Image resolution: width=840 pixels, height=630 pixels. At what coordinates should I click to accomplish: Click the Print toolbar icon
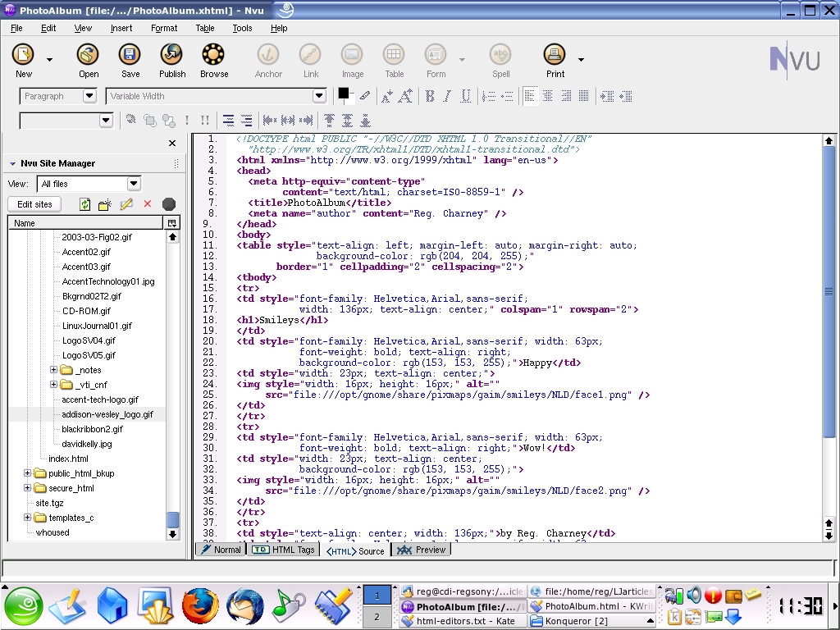555,56
